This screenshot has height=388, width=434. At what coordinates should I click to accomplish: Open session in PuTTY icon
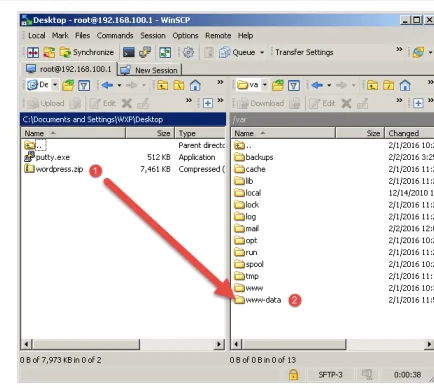(x=145, y=52)
